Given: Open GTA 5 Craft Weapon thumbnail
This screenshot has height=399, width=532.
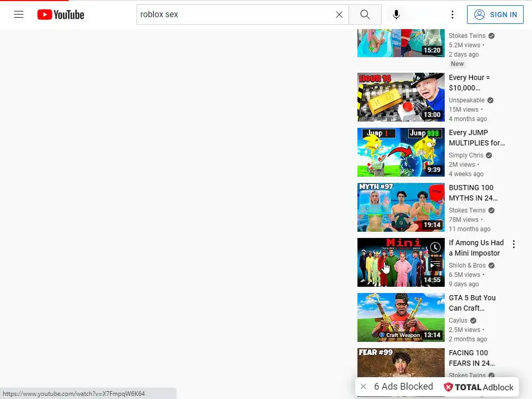Looking at the screenshot, I should [x=401, y=317].
